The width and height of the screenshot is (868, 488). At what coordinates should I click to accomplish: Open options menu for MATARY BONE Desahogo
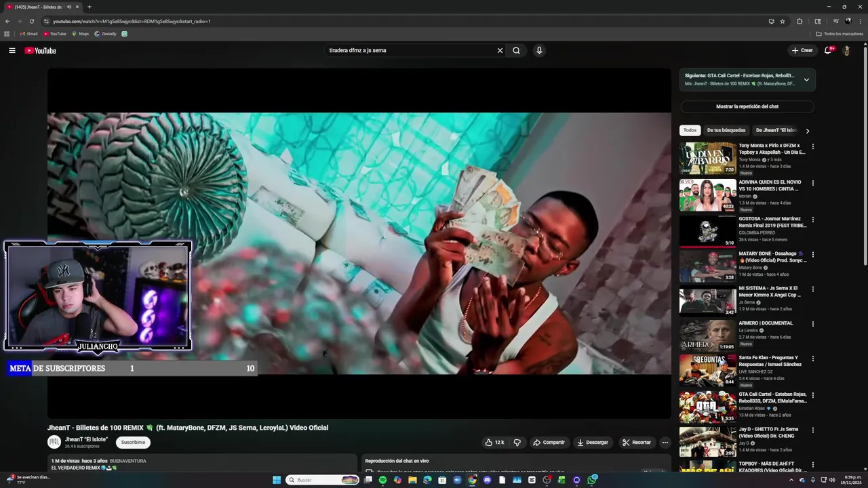[x=813, y=255]
